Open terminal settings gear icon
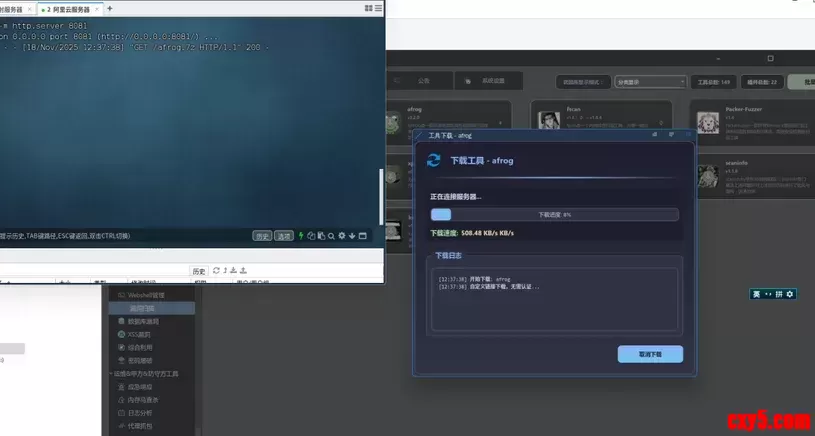 [342, 236]
